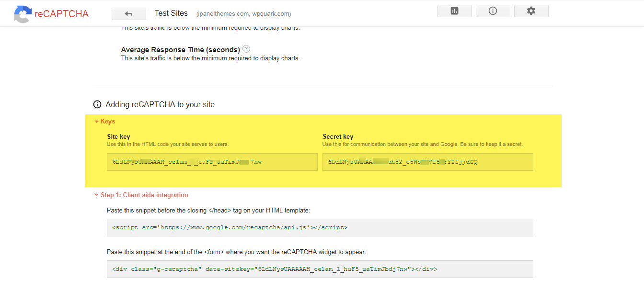
Task: Collapse the Keys section
Action: point(104,122)
